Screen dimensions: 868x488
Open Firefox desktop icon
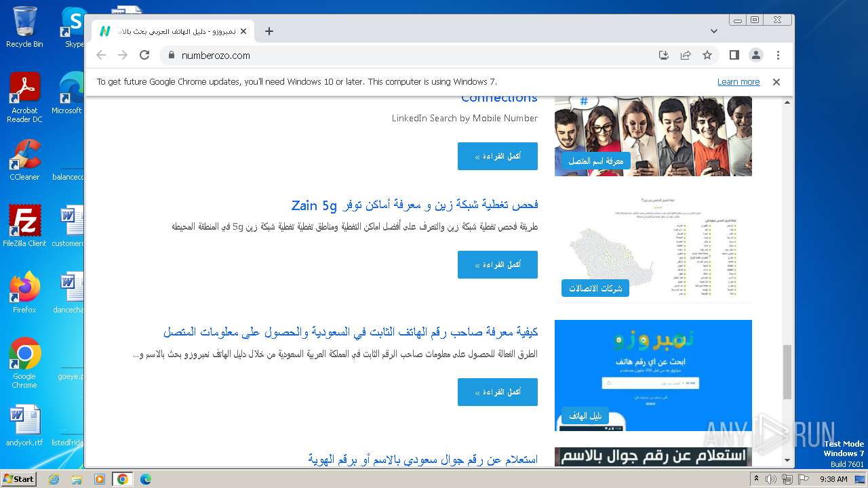click(24, 293)
